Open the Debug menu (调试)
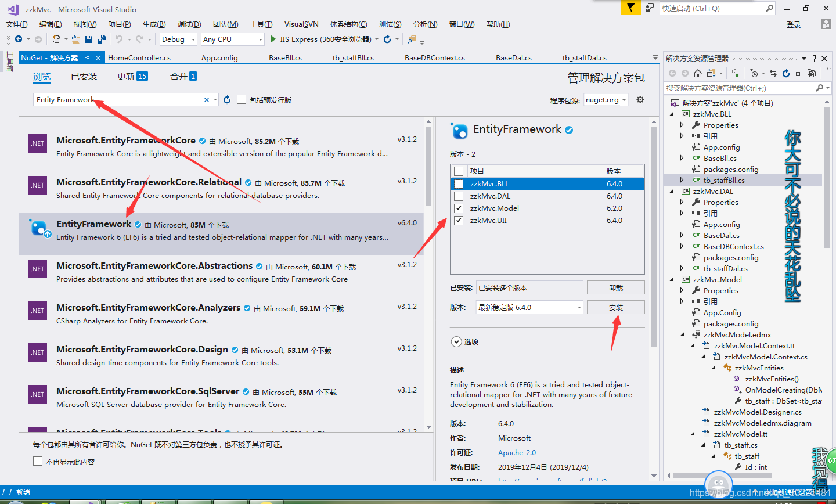Image resolution: width=836 pixels, height=504 pixels. point(189,24)
